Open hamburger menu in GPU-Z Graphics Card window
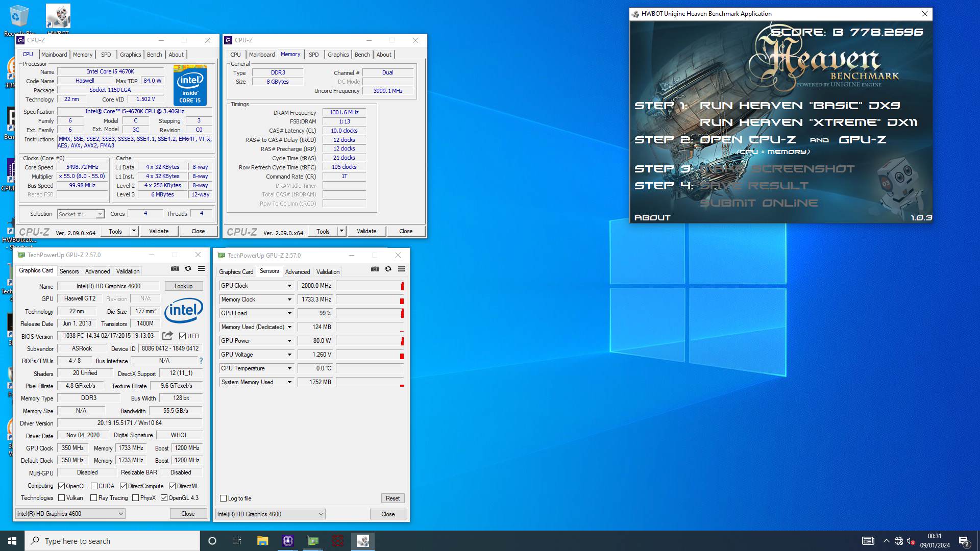Screen dimensions: 980x551 [202, 268]
